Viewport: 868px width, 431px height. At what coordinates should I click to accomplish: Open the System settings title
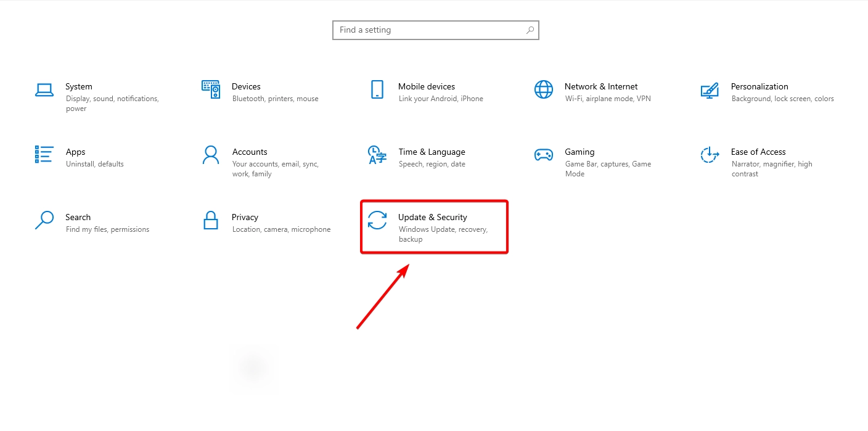(79, 87)
